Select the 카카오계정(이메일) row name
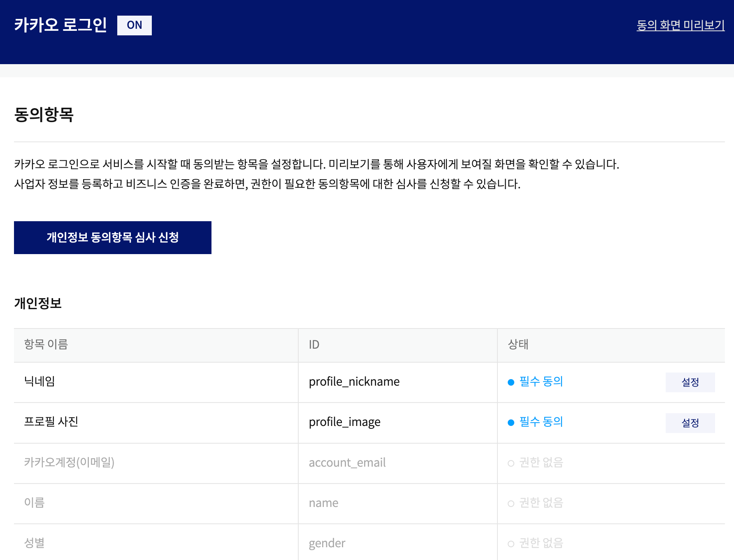 [69, 463]
